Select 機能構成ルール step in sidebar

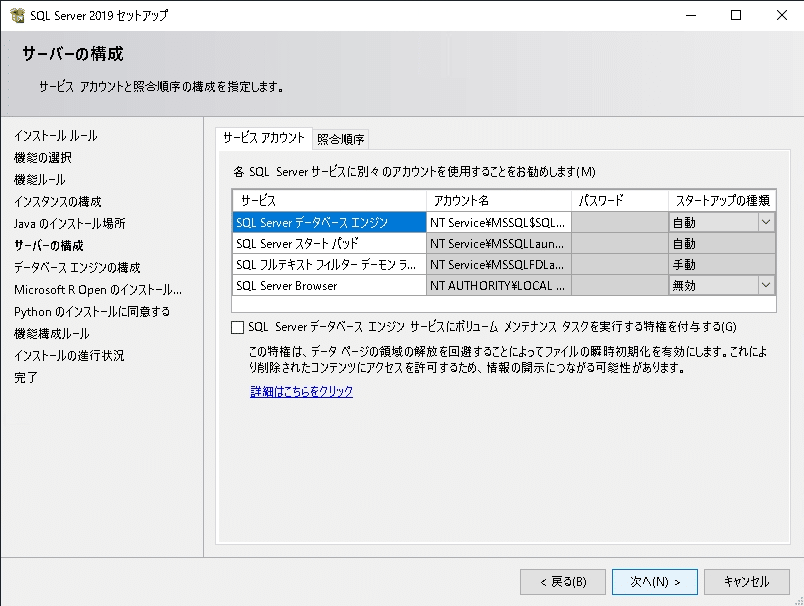(52, 334)
